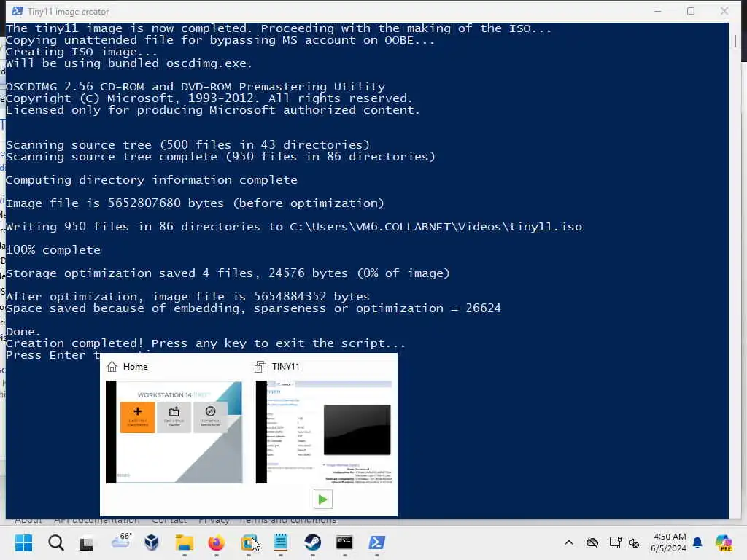This screenshot has height=560, width=747.
Task: Show hidden system tray icons
Action: [569, 542]
